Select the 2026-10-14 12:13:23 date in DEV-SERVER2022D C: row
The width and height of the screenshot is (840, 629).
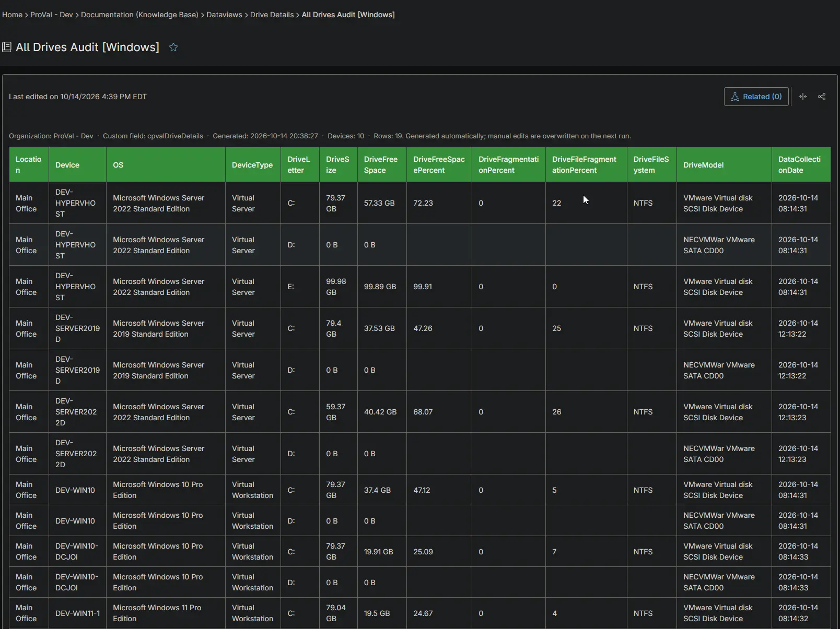[801, 412]
